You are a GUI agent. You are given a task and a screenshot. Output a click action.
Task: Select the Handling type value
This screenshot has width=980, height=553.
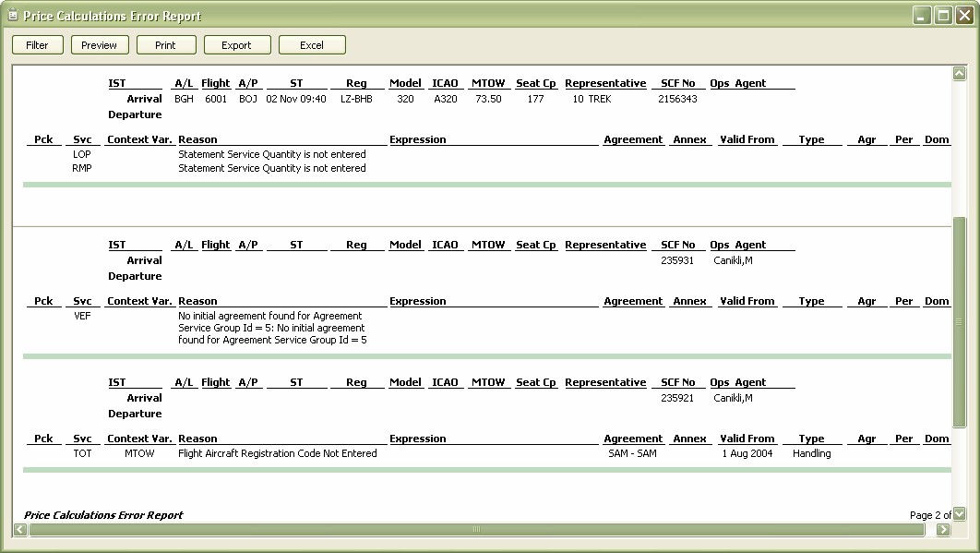point(812,453)
